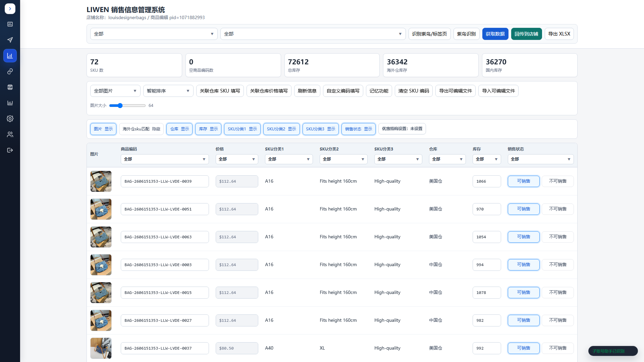The image size is (644, 362).
Task: Open the link chain icon in sidebar
Action: pos(10,71)
